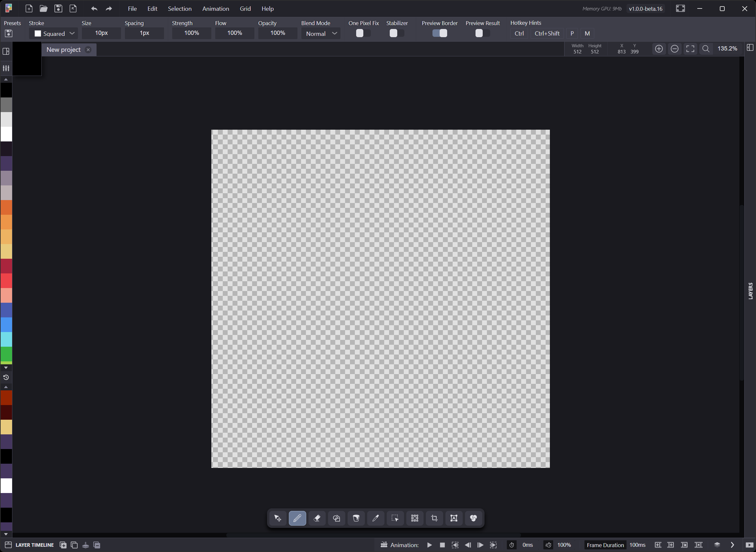Select the Paint Bucket fill tool
The width and height of the screenshot is (756, 552).
click(356, 518)
